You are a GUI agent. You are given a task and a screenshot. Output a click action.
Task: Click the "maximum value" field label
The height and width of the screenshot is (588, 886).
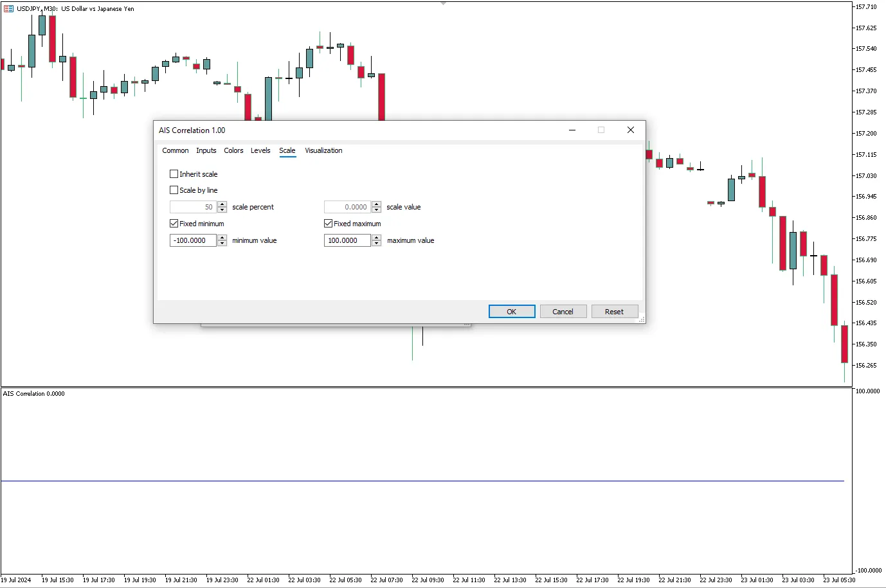(x=411, y=240)
